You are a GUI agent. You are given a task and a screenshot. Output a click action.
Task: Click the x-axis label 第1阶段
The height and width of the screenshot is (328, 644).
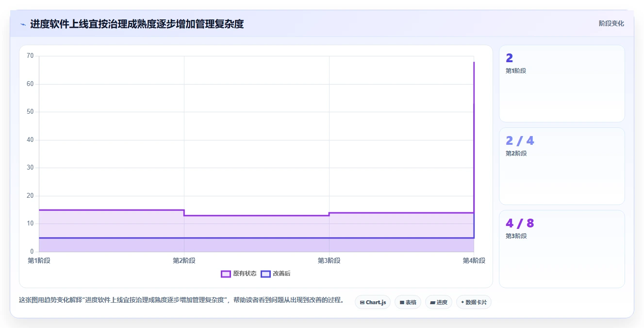(x=39, y=260)
